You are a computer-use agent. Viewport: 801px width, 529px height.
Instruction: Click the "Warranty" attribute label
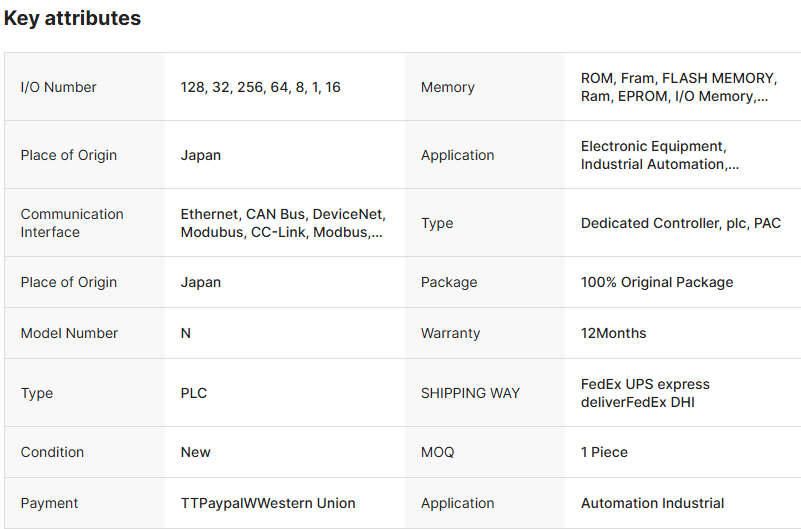[450, 333]
